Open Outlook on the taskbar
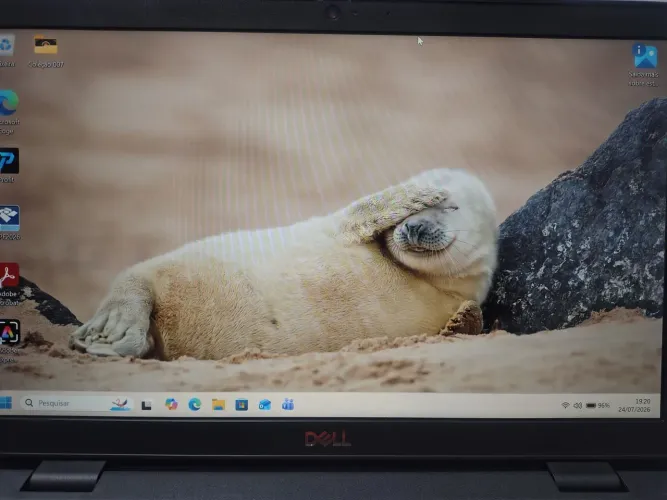This screenshot has height=500, width=667. (x=265, y=405)
